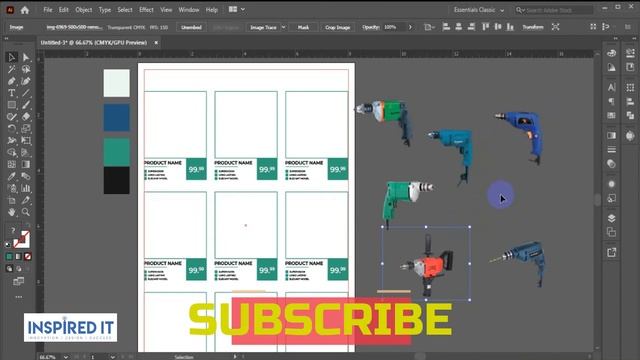The height and width of the screenshot is (360, 640).
Task: Select the Rotate tool
Action: 11,129
